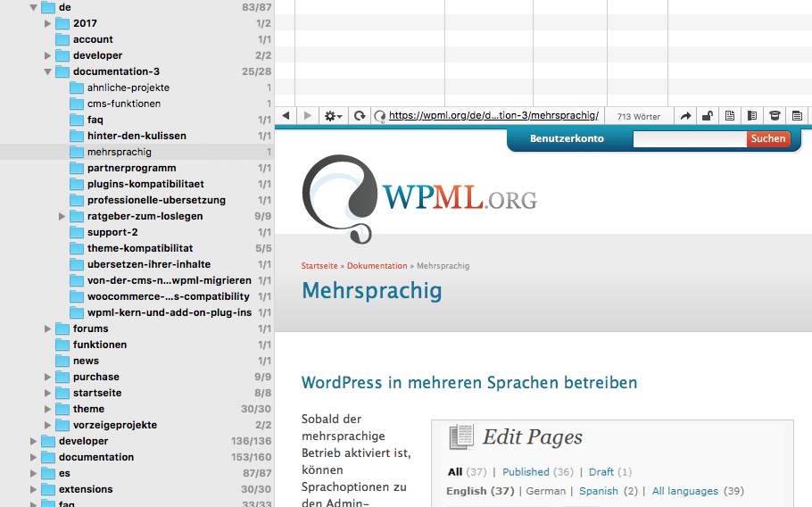Click the reload page icon
The width and height of the screenshot is (812, 507).
(360, 116)
